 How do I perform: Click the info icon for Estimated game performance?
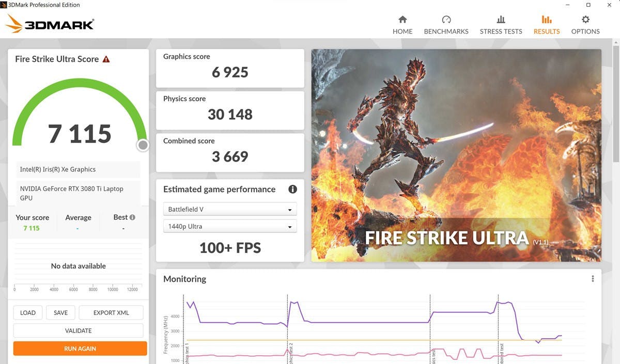[x=292, y=189]
